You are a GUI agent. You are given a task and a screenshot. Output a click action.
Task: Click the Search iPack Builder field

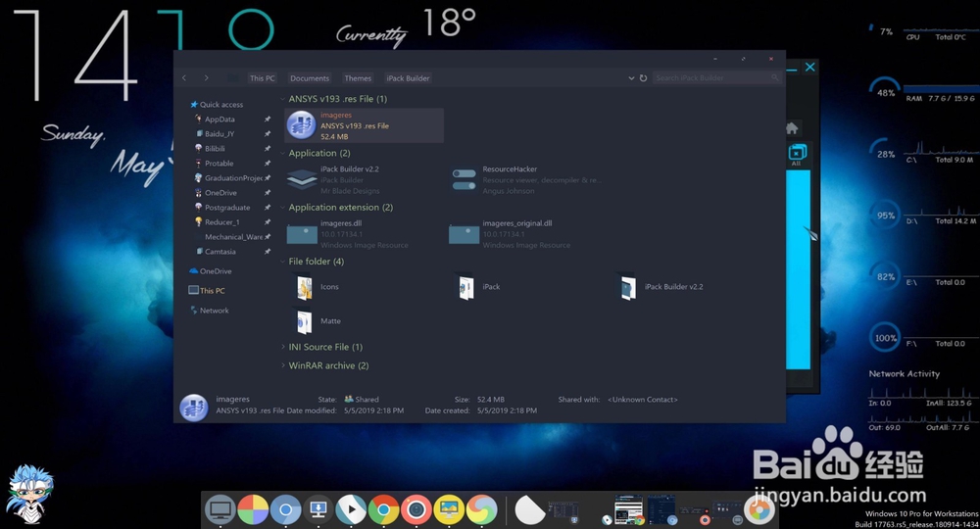[x=717, y=78]
